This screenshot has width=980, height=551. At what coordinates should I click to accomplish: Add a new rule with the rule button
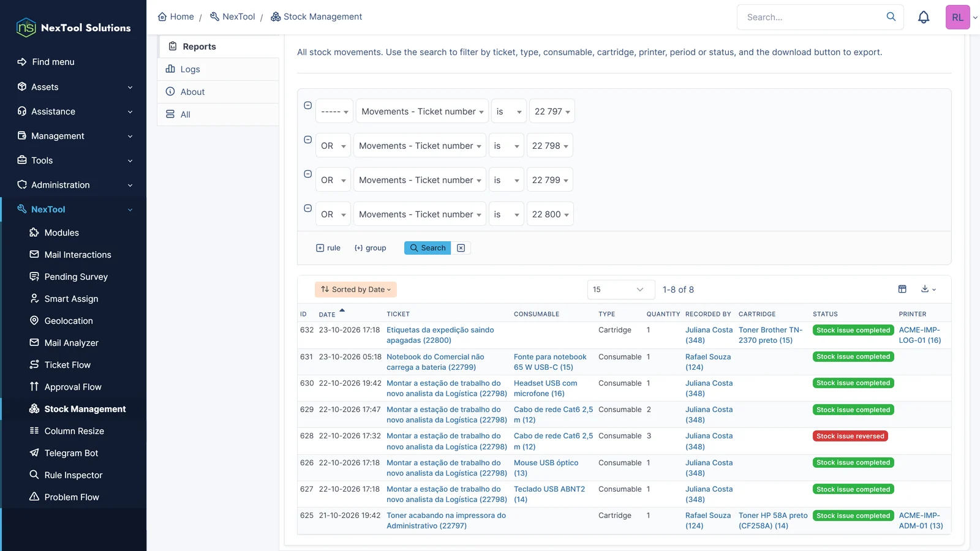(328, 248)
